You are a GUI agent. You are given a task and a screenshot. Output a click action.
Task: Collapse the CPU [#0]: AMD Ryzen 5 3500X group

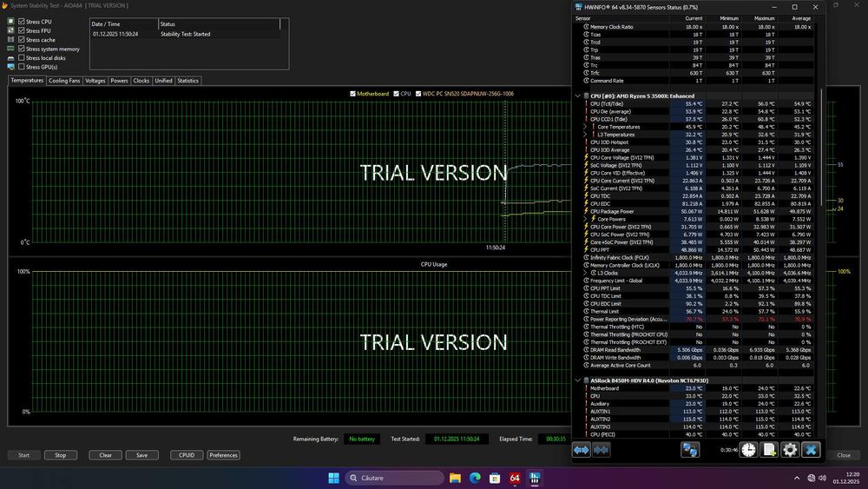tap(578, 96)
